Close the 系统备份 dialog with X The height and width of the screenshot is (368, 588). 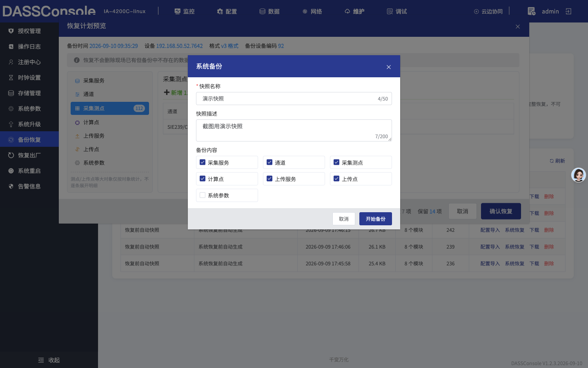click(x=389, y=67)
